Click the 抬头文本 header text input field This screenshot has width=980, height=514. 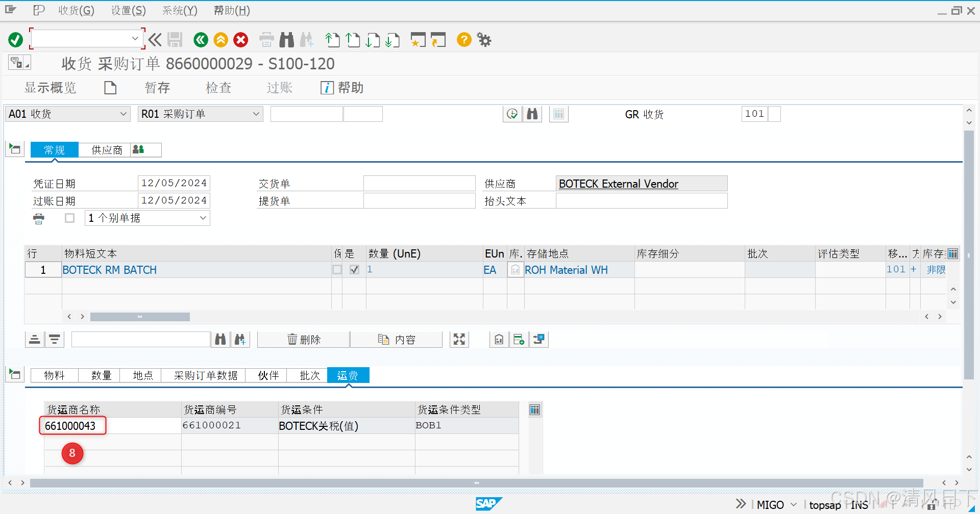pos(641,200)
